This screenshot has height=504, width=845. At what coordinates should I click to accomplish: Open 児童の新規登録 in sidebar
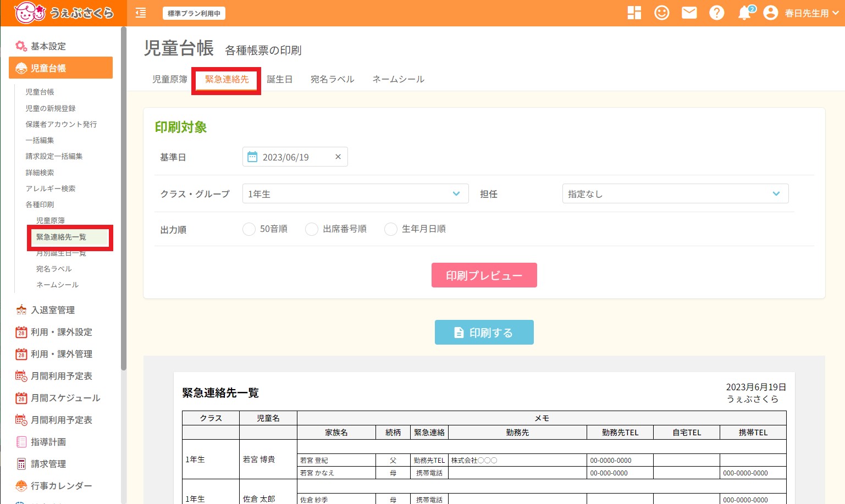(51, 108)
